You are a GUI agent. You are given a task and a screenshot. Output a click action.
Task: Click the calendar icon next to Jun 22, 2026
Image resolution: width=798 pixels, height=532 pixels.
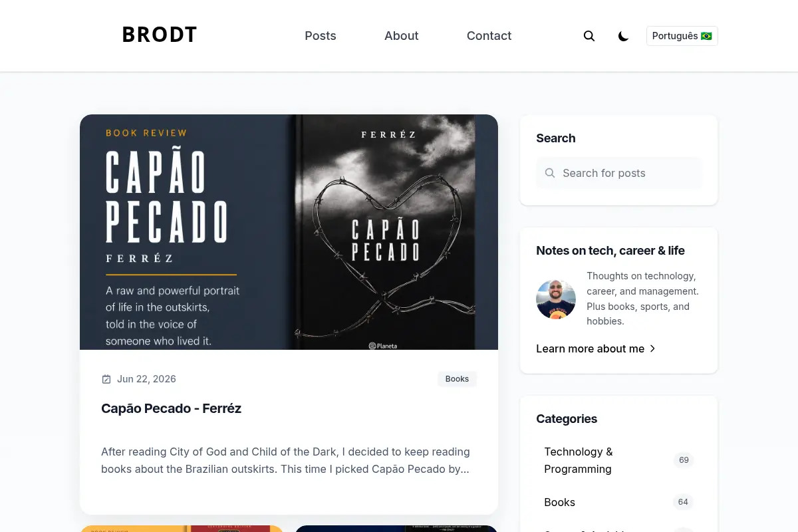(x=106, y=379)
